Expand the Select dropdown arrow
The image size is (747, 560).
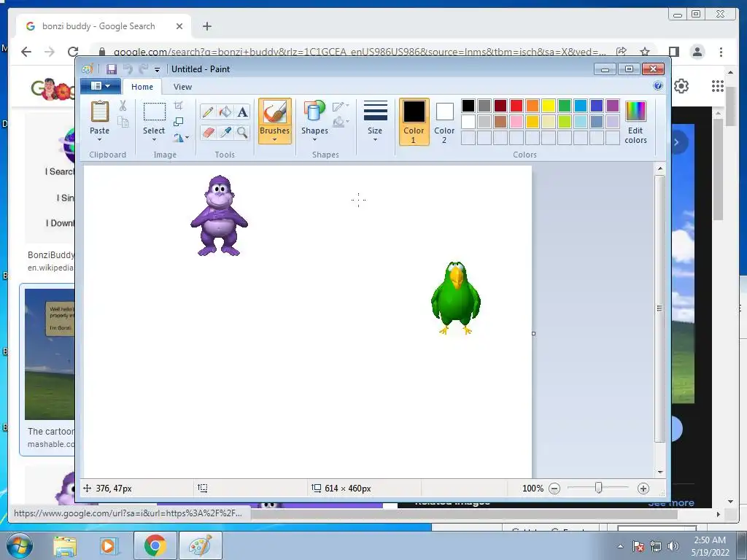[x=154, y=139]
